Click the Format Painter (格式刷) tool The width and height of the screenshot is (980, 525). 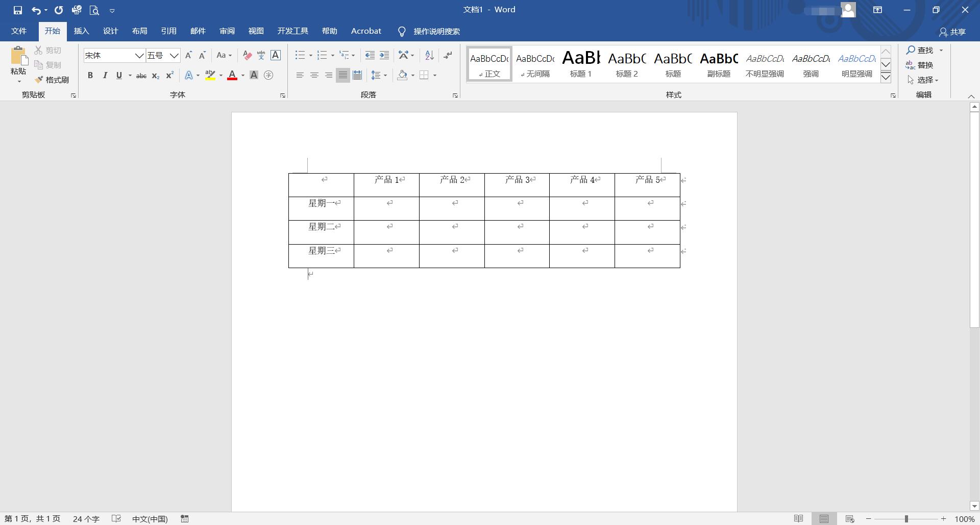tap(52, 80)
